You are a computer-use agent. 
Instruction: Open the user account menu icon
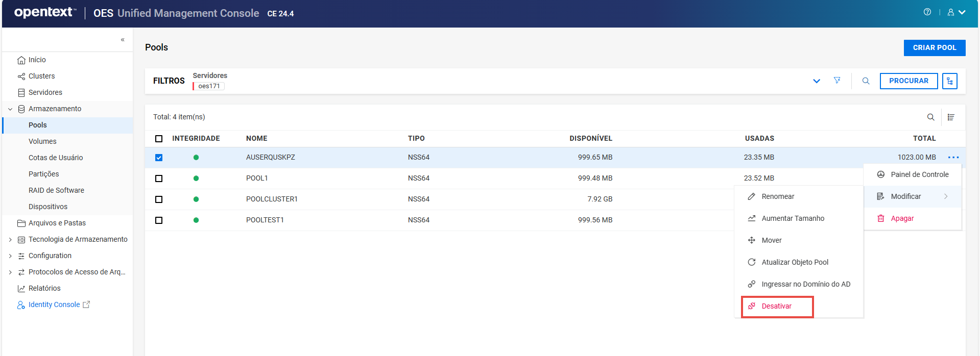click(955, 12)
